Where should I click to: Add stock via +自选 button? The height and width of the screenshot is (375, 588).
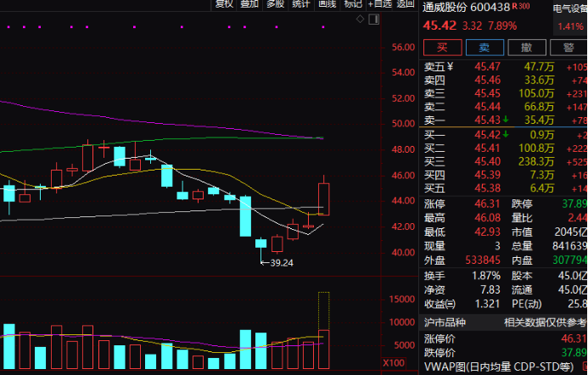coord(380,4)
